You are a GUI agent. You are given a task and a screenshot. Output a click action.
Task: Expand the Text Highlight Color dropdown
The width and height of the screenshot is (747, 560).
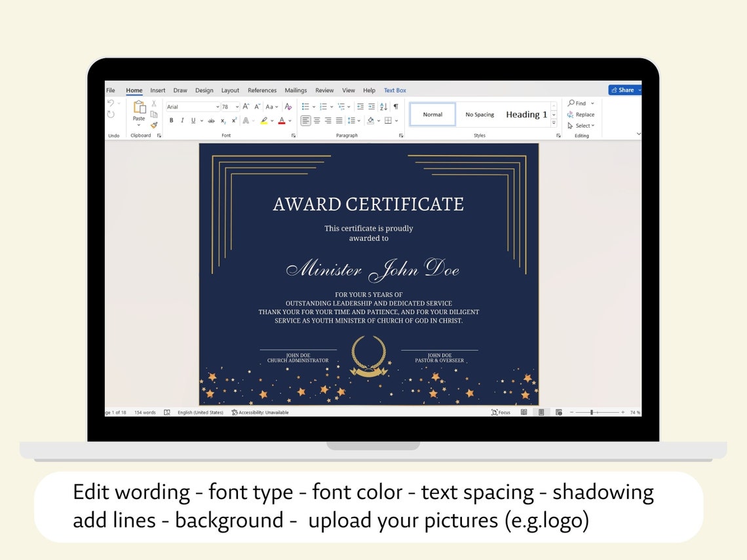(x=273, y=121)
